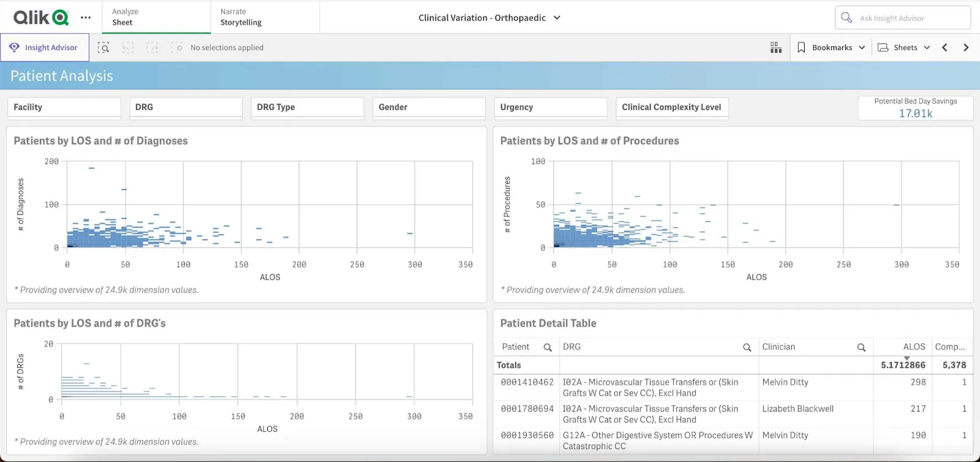
Task: Expand the Sheets dropdown chevron
Action: pos(927,47)
